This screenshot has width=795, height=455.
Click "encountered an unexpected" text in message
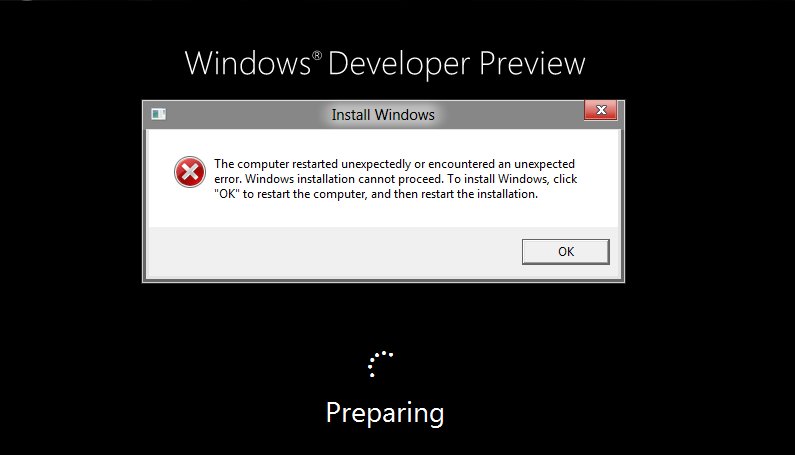pos(501,164)
